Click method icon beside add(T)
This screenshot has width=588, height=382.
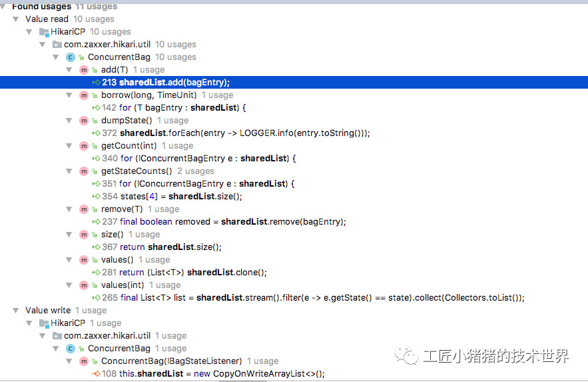(x=84, y=70)
